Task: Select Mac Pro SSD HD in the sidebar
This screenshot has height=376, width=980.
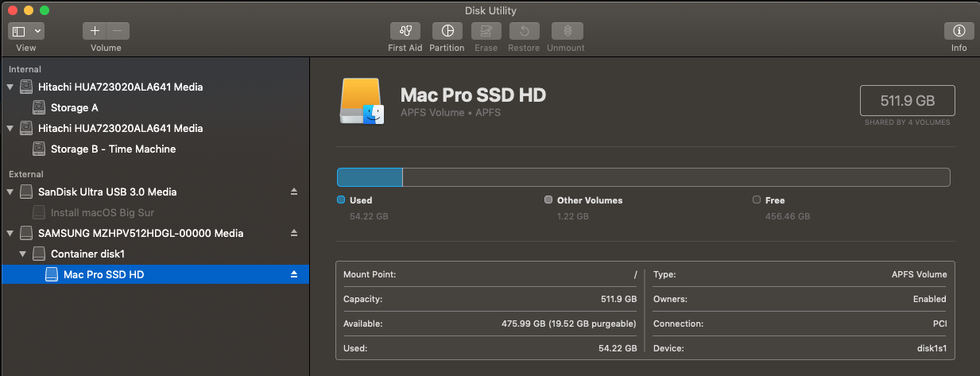Action: 154,274
